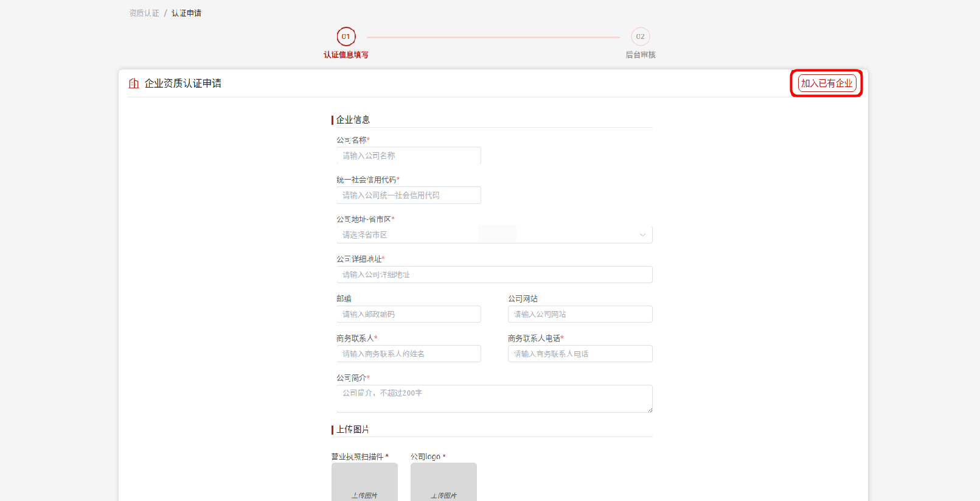This screenshot has height=501, width=980.
Task: Click the chevron arrow in province-city selector
Action: point(642,235)
